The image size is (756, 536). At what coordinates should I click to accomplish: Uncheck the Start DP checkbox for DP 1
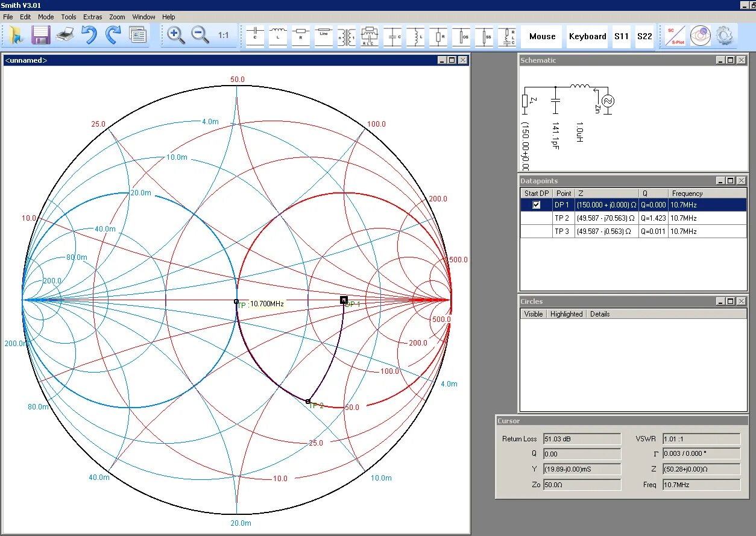(x=536, y=205)
